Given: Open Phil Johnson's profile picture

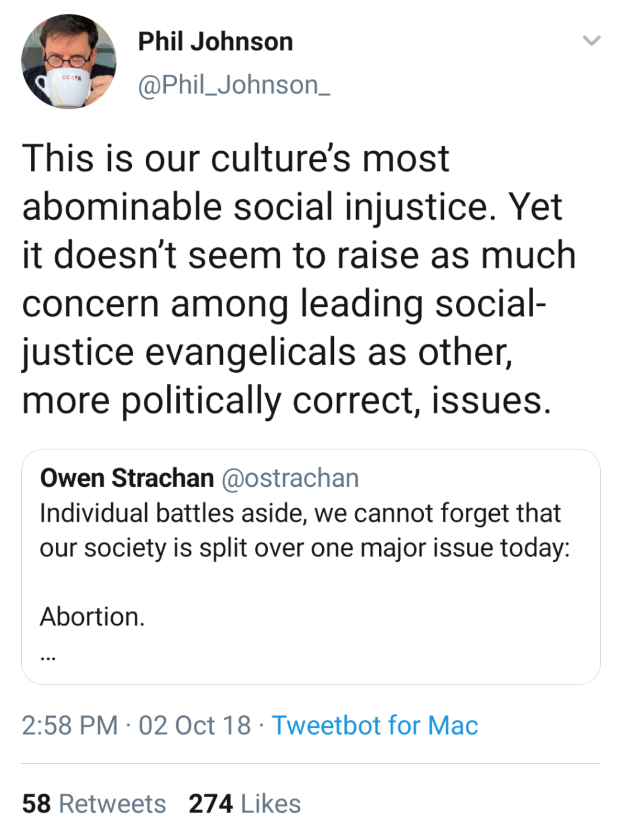Looking at the screenshot, I should pyautogui.click(x=69, y=62).
